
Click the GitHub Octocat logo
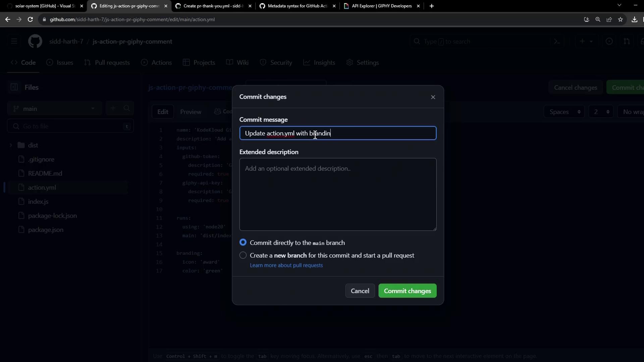point(35,42)
